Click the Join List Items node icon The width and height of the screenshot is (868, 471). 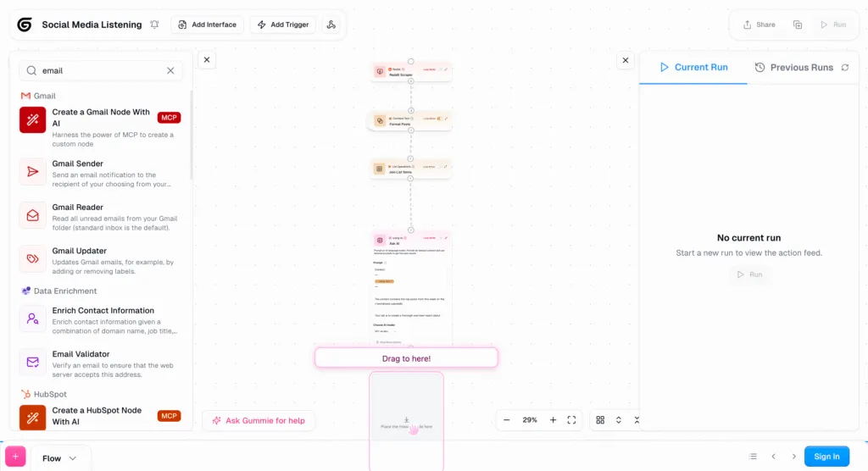pos(379,169)
